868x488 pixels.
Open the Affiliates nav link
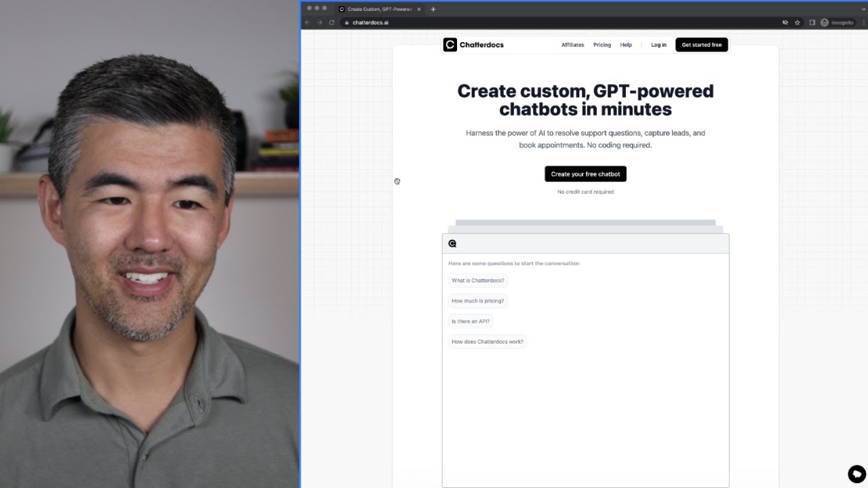tap(572, 45)
